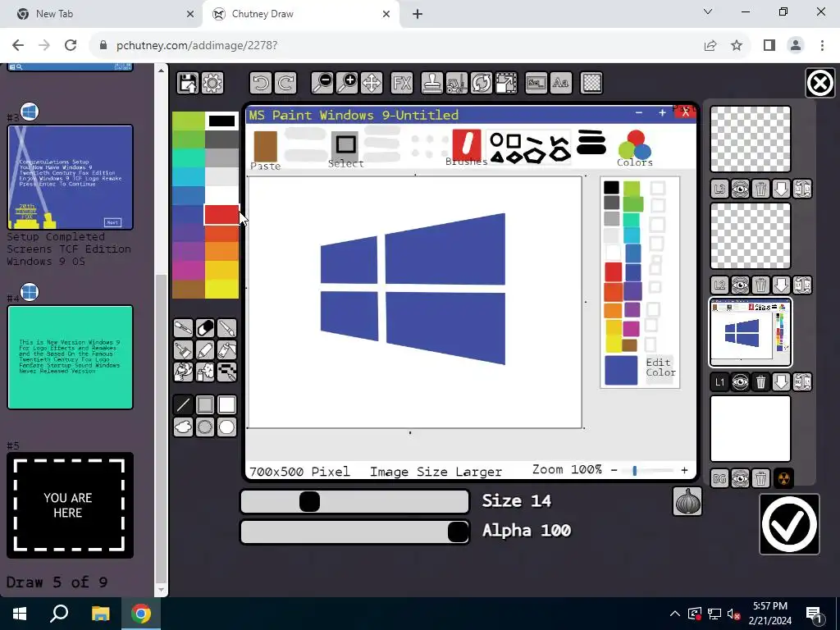Select the outlined square shape tool
840x630 pixels.
click(205, 405)
